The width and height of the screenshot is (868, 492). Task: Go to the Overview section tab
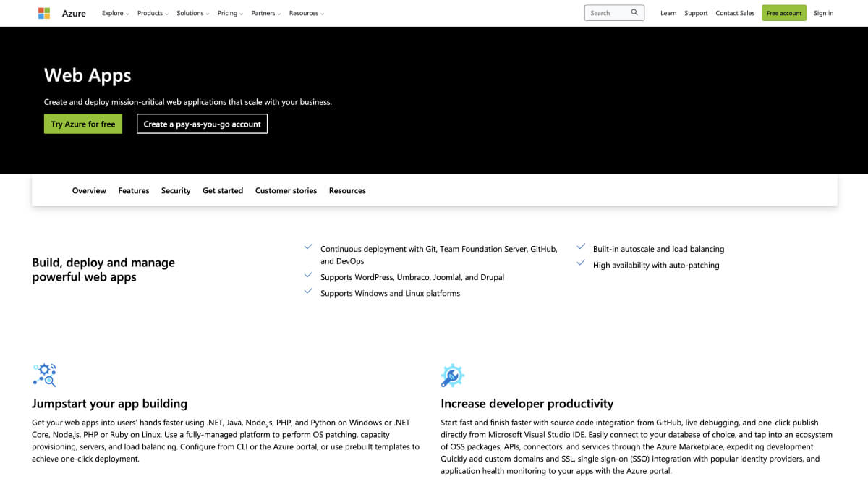89,191
